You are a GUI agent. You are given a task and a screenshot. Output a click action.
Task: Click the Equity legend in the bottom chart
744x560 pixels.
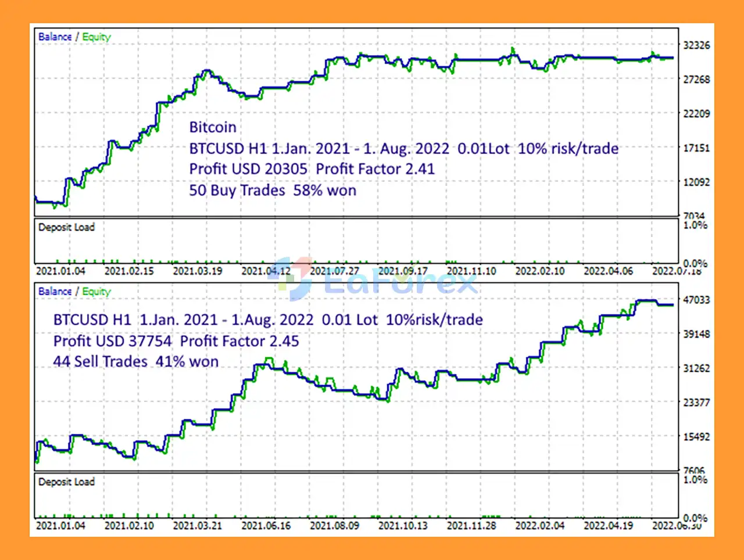pyautogui.click(x=96, y=292)
